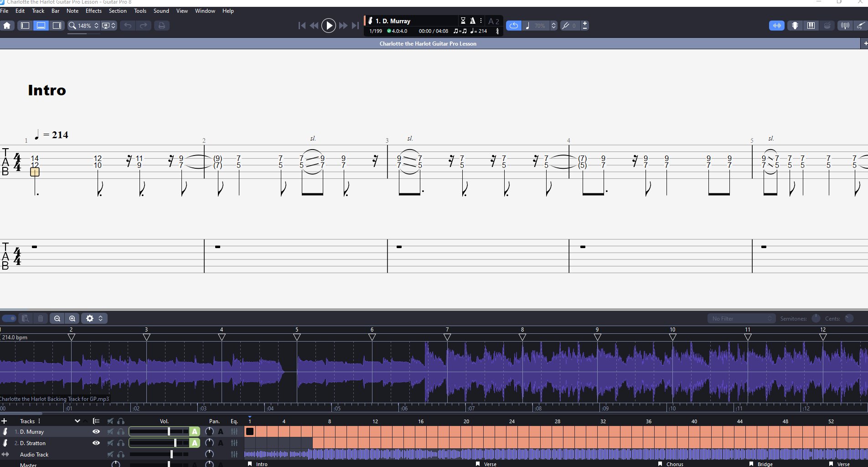Open the Tracks three-dot options menu
Viewport: 868px width, 467px height.
39,421
